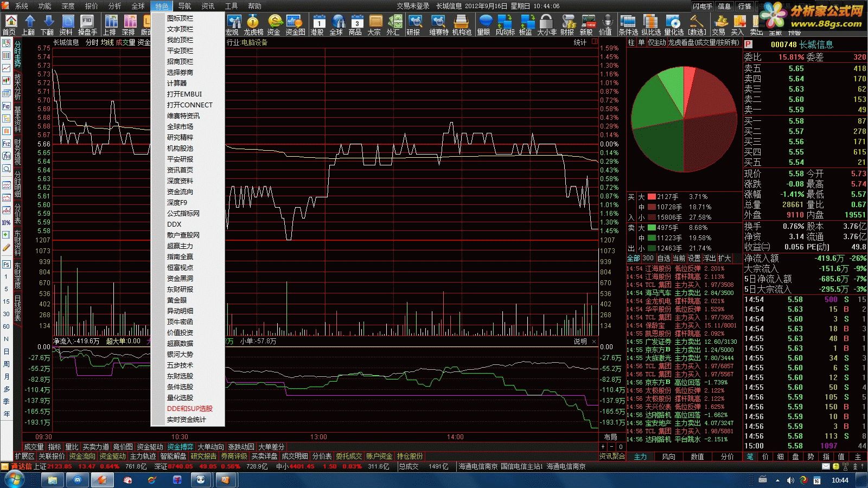The width and height of the screenshot is (868, 488).
Task: Switch to 大单动向 indicator tab
Action: tap(210, 447)
